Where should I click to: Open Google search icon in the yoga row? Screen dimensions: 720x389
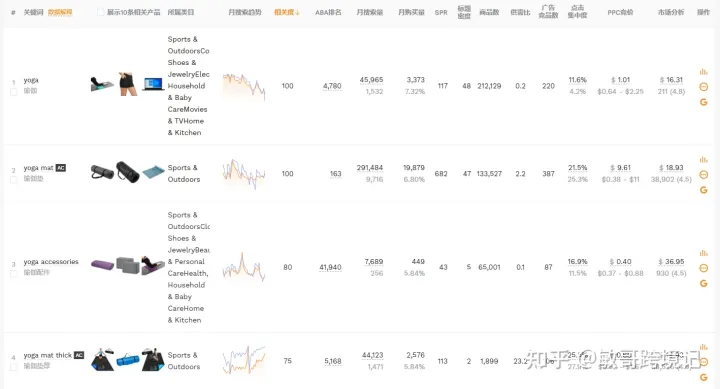pos(703,102)
